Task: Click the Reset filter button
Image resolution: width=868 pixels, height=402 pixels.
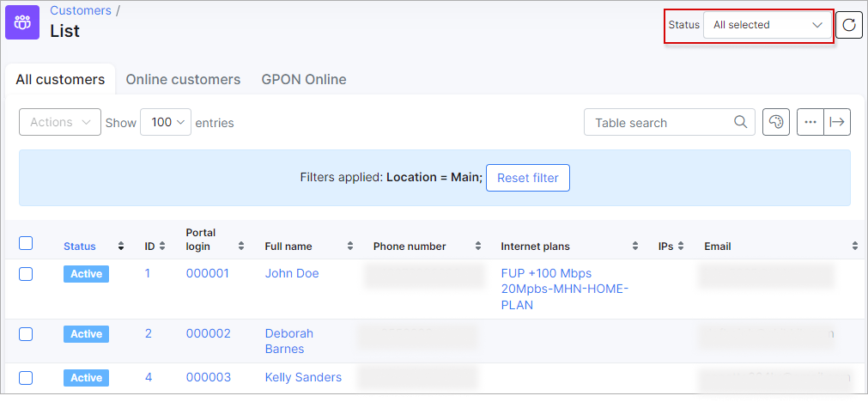Action: [x=527, y=178]
